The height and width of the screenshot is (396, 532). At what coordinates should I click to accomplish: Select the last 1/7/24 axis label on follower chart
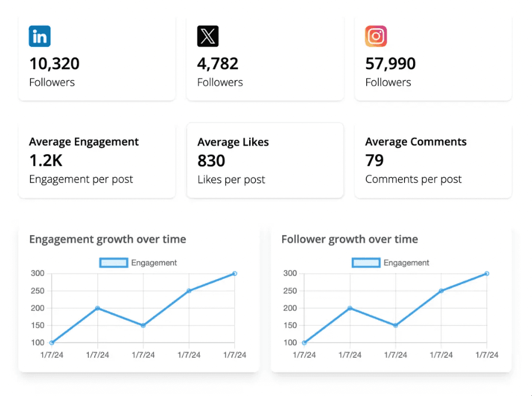487,355
